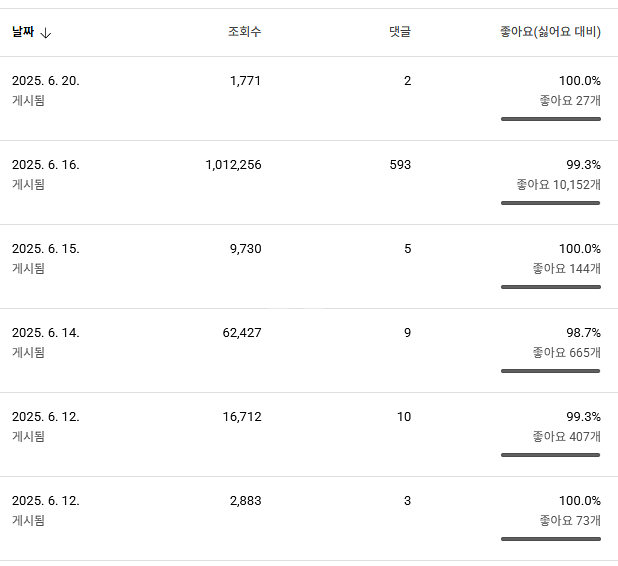Click the 1,012,256 view count
This screenshot has height=566, width=618.
(233, 165)
